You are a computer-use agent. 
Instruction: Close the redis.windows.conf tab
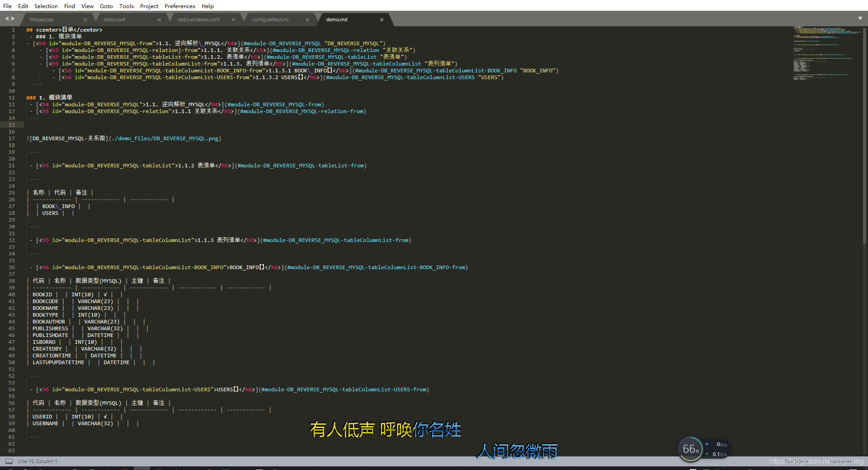point(233,19)
